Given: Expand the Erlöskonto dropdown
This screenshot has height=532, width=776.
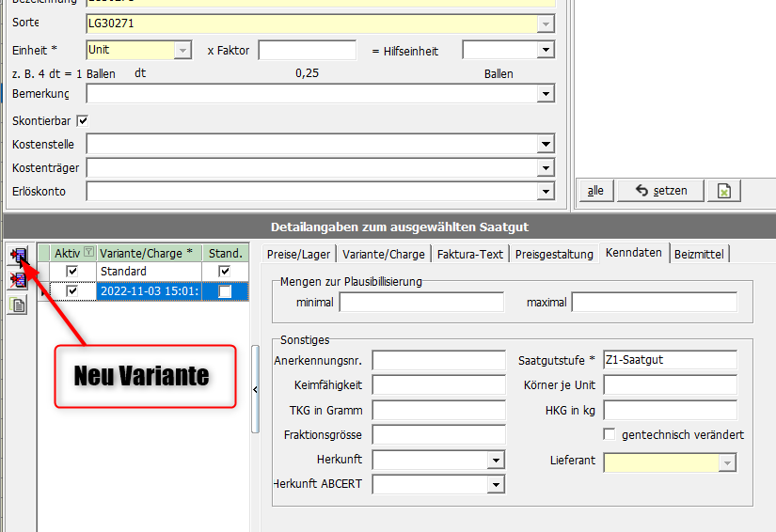Looking at the screenshot, I should click(546, 191).
